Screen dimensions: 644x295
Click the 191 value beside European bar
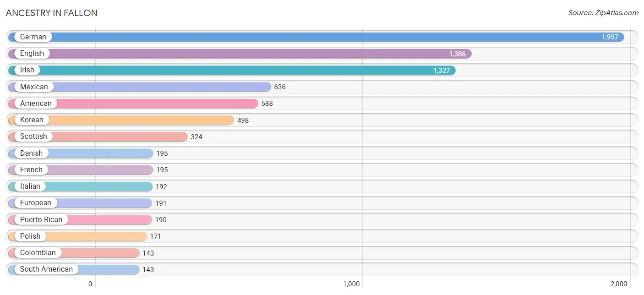[x=161, y=203]
